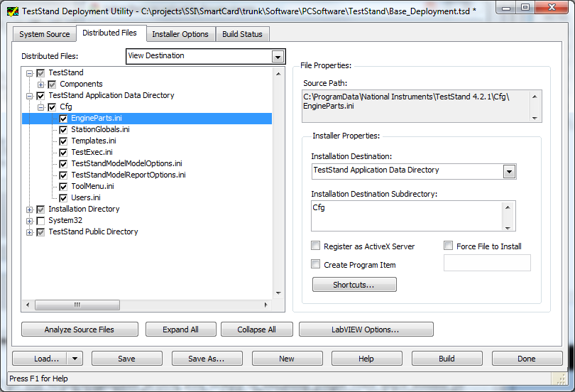Image resolution: width=575 pixels, height=392 pixels.
Task: Open the Installer Options tab
Action: [180, 34]
